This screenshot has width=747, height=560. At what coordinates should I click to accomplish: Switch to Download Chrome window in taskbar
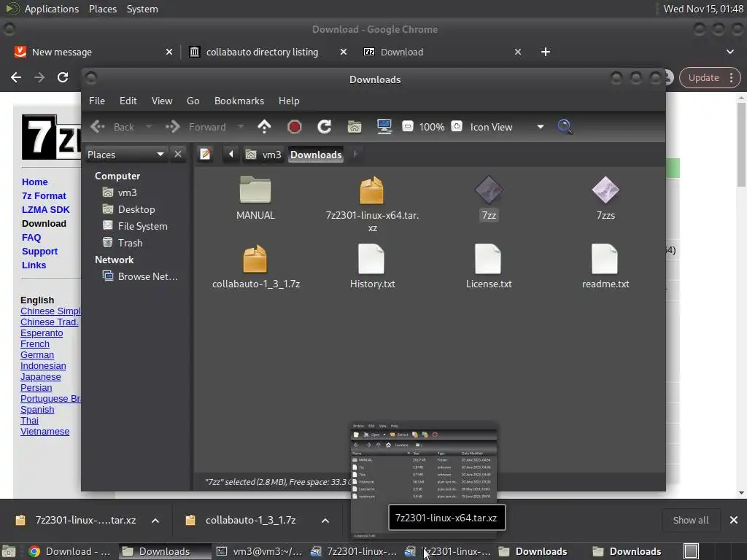click(69, 551)
